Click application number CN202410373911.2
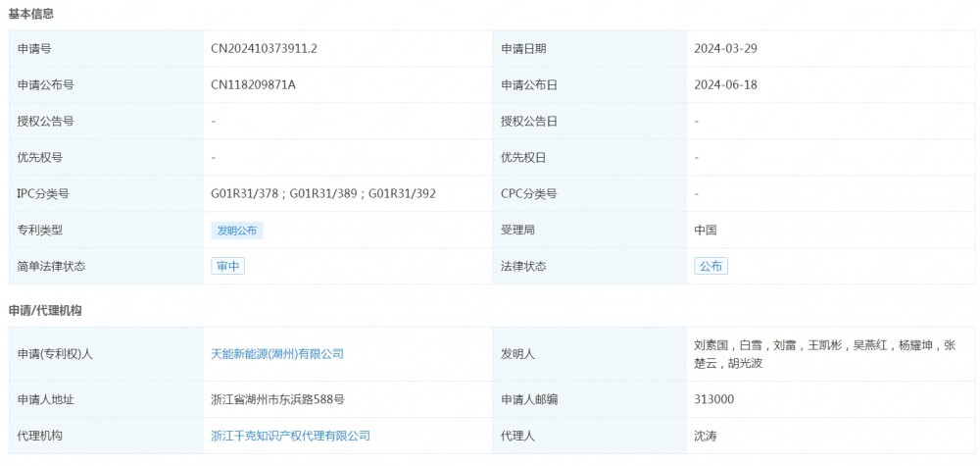980x466 pixels. (265, 48)
